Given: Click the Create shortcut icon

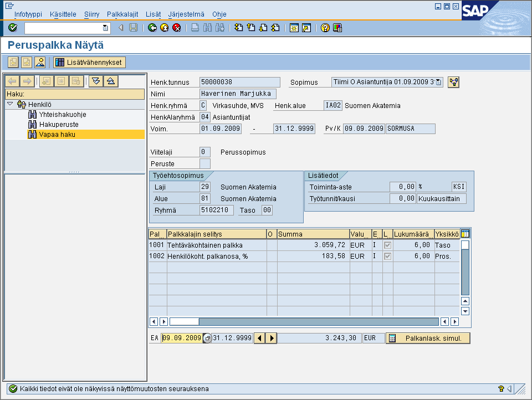Looking at the screenshot, I should (306, 28).
